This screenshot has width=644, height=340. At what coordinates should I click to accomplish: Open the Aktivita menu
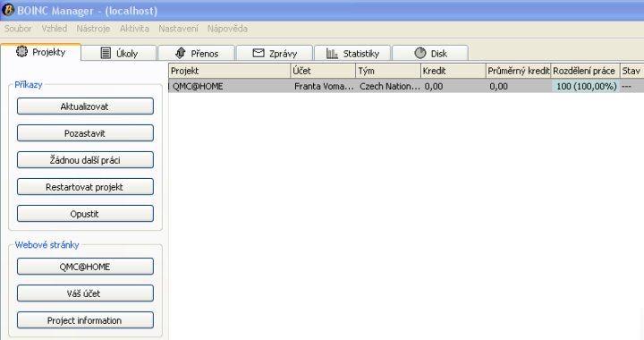(x=134, y=29)
